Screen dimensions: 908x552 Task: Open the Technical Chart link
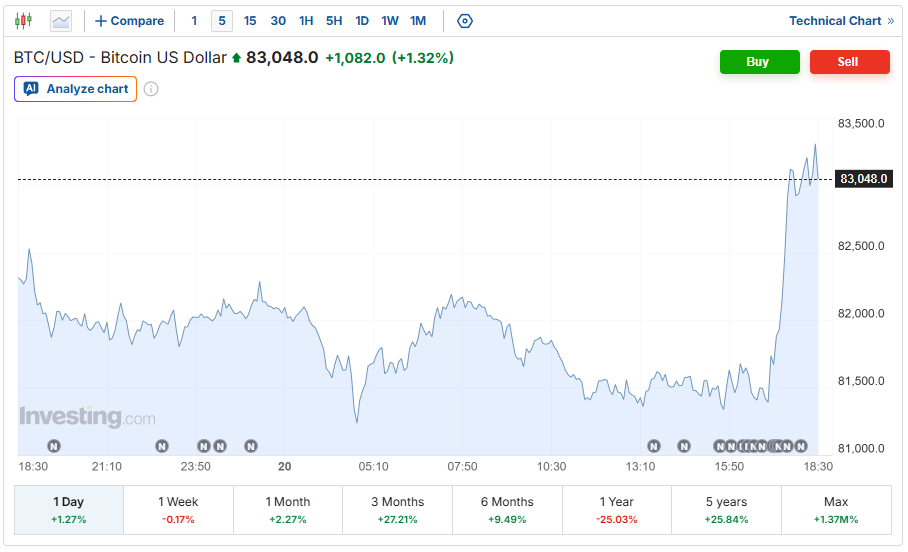click(841, 21)
